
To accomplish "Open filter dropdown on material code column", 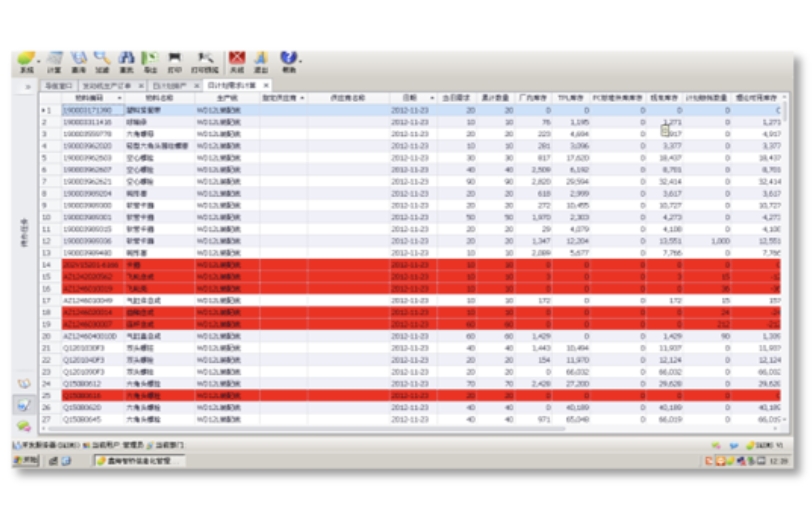I will tap(120, 98).
